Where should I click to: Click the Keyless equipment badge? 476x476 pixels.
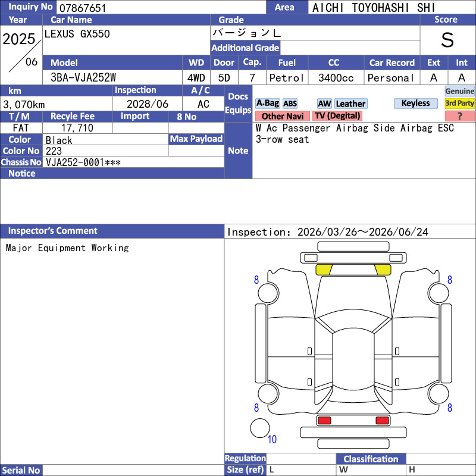coord(415,104)
